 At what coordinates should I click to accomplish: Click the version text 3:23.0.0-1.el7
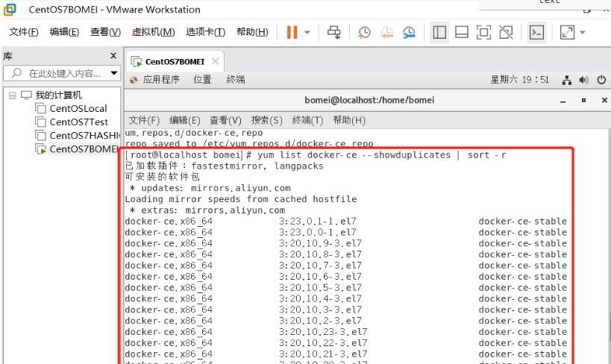[x=317, y=232]
